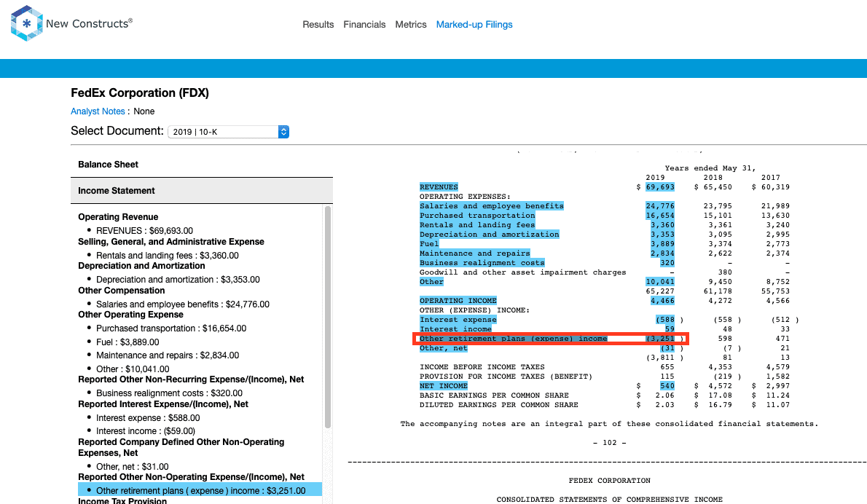Click highlighted Interest expense in filing
Screen dimensions: 867x504
click(458, 320)
